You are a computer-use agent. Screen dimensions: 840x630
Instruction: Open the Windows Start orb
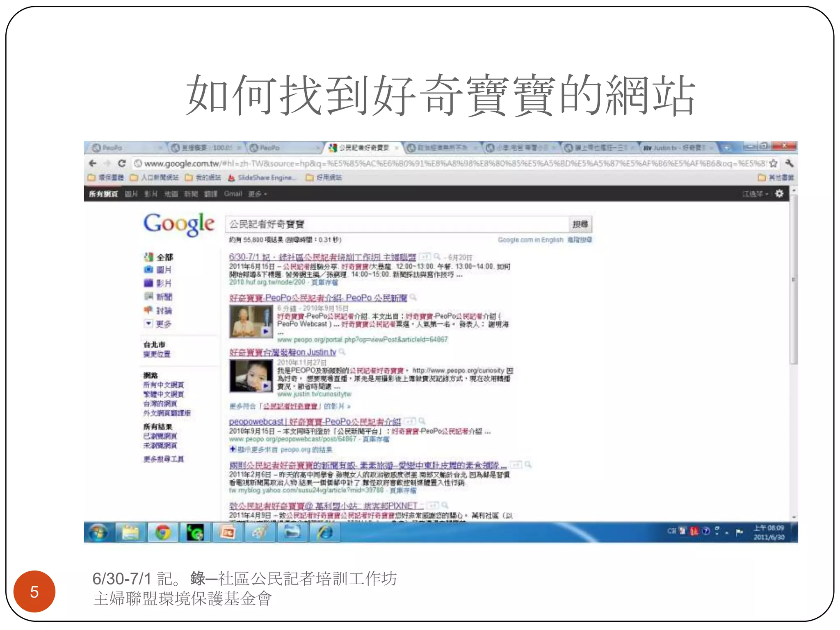click(98, 532)
